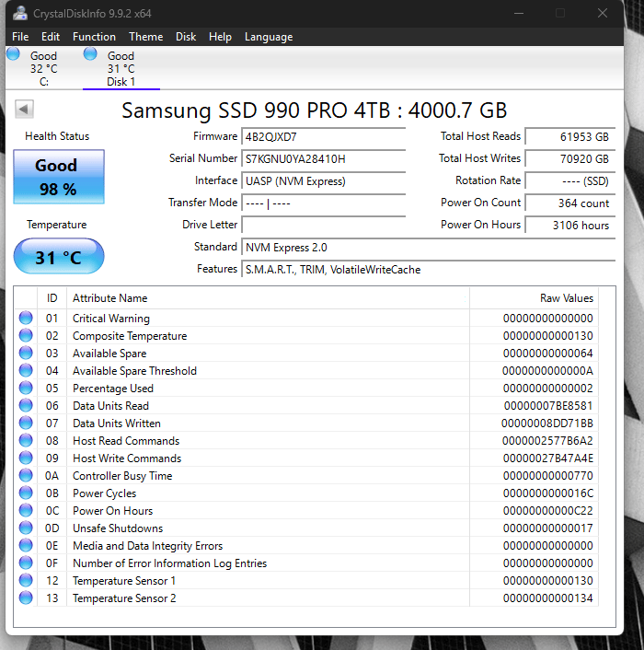
Task: Open the Function menu
Action: coord(94,37)
